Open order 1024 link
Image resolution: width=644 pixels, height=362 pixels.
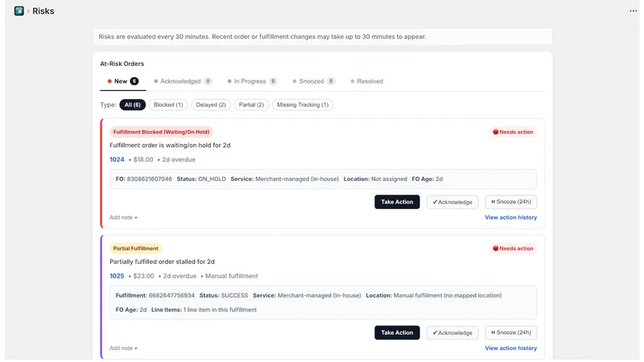[x=117, y=159]
